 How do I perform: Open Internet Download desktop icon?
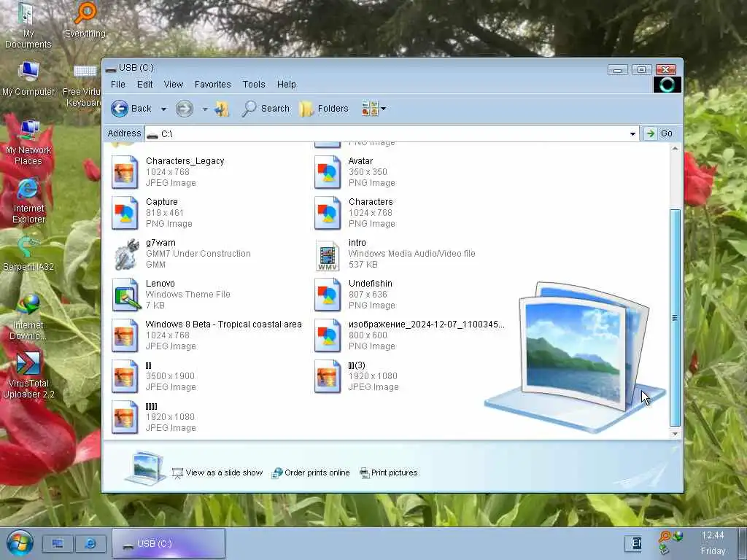tap(28, 318)
